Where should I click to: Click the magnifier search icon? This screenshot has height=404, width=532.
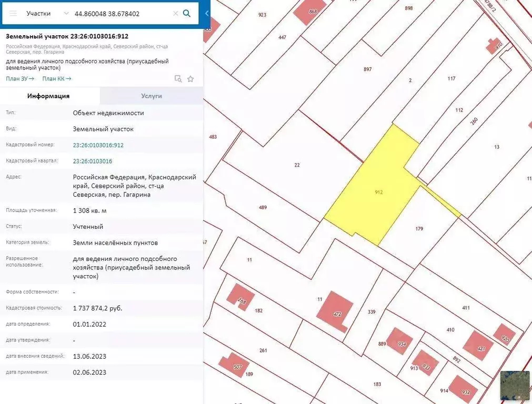187,14
